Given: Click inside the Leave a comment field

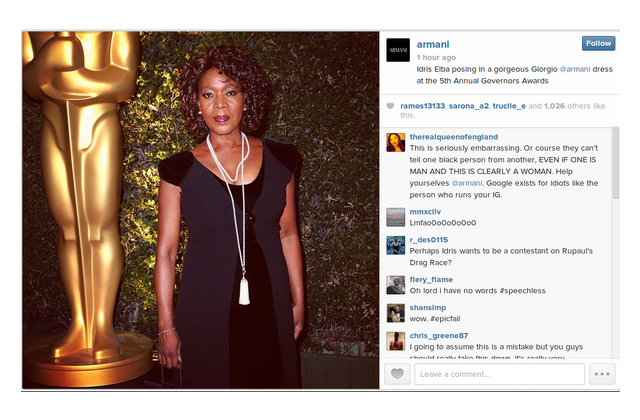Looking at the screenshot, I should (500, 374).
